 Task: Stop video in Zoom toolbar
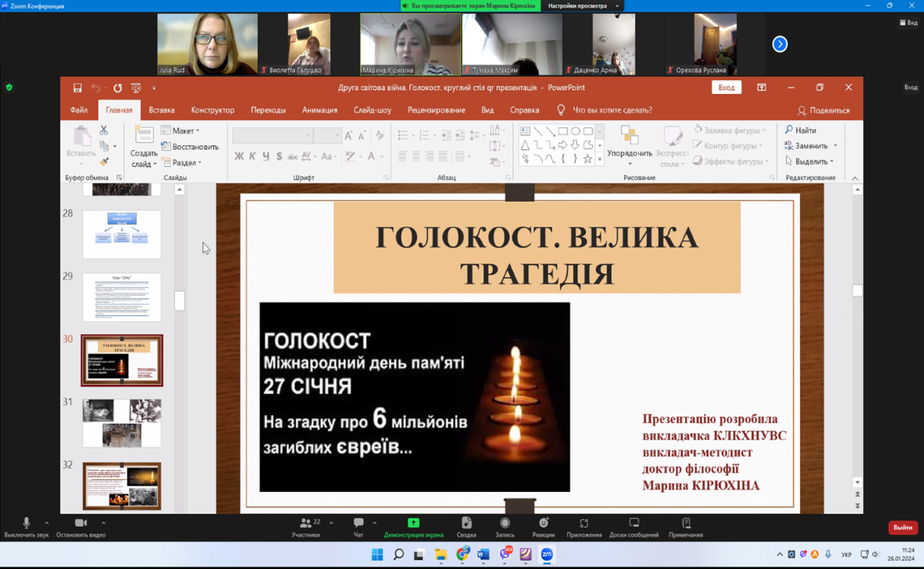point(81,524)
